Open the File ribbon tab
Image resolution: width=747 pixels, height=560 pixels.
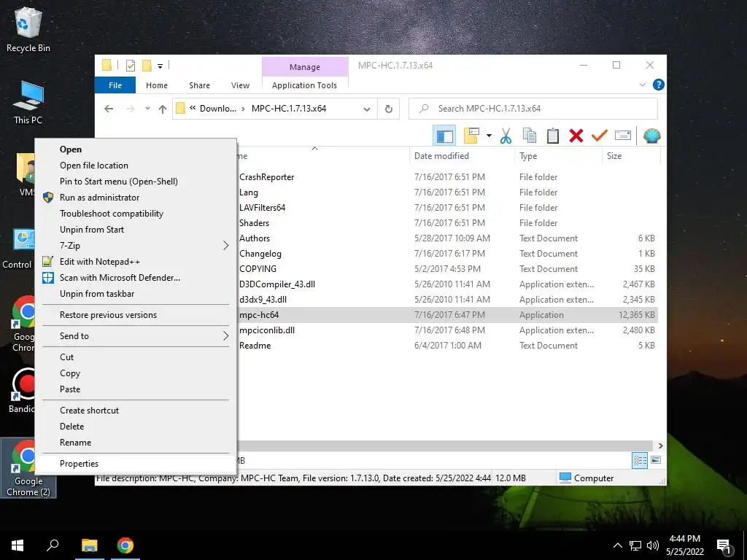click(115, 85)
